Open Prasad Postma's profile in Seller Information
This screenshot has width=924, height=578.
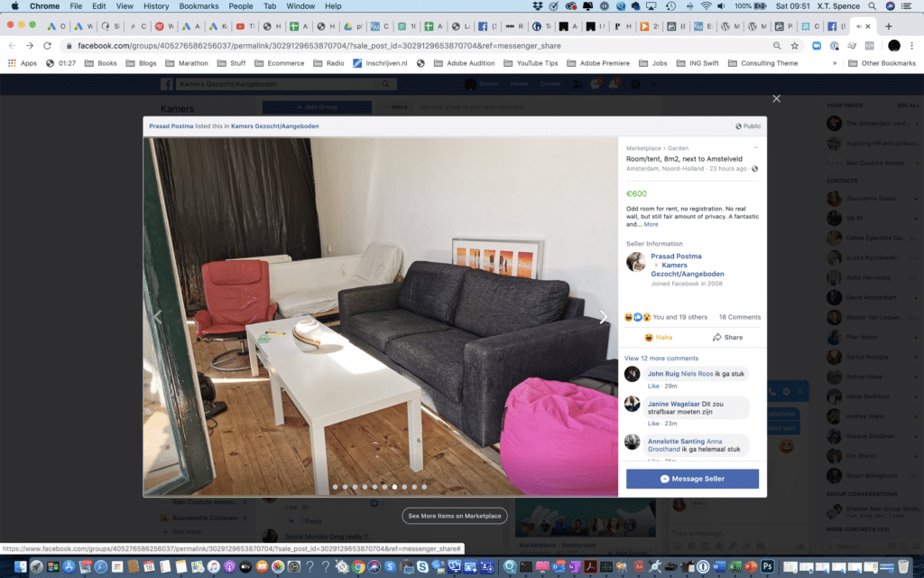(676, 256)
